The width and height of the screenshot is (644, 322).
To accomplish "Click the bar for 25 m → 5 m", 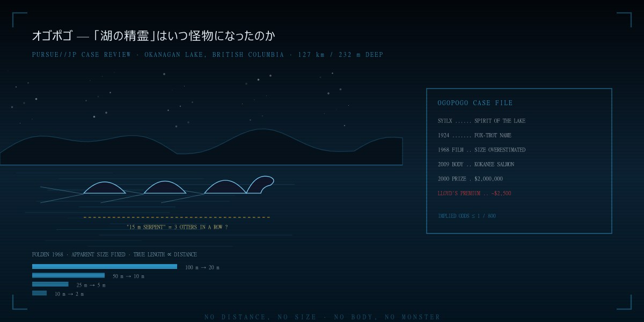I will [50, 284].
